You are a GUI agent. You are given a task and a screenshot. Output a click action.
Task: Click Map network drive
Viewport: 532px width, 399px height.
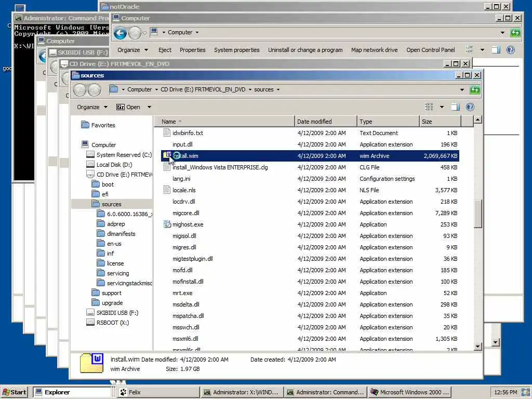point(375,50)
